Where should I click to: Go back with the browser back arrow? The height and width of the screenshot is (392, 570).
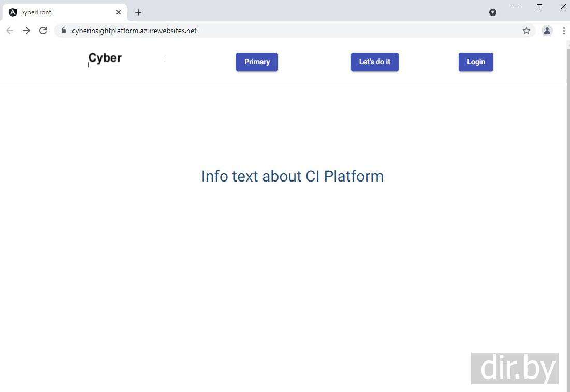coord(10,31)
